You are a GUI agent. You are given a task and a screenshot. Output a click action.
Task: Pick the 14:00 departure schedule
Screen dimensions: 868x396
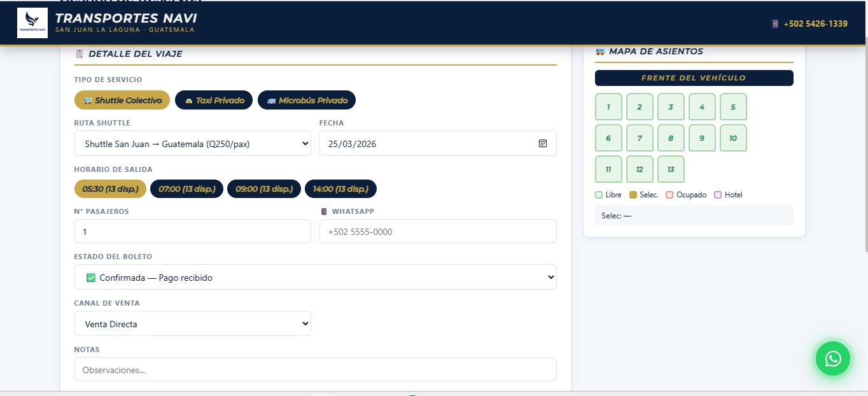340,189
